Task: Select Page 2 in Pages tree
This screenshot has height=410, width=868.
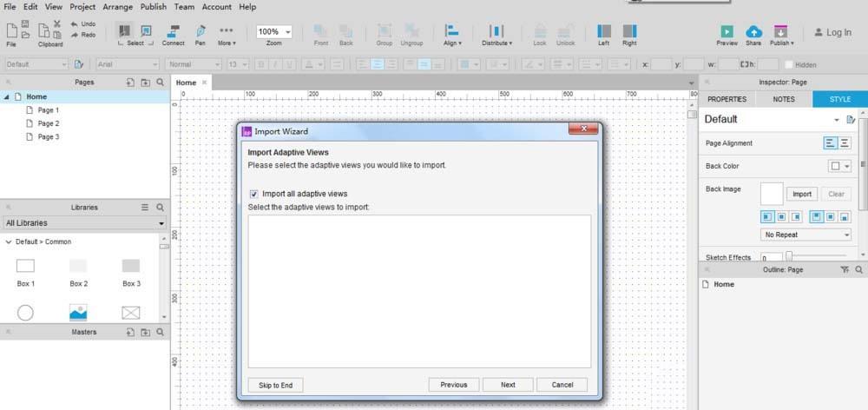Action: 49,123
